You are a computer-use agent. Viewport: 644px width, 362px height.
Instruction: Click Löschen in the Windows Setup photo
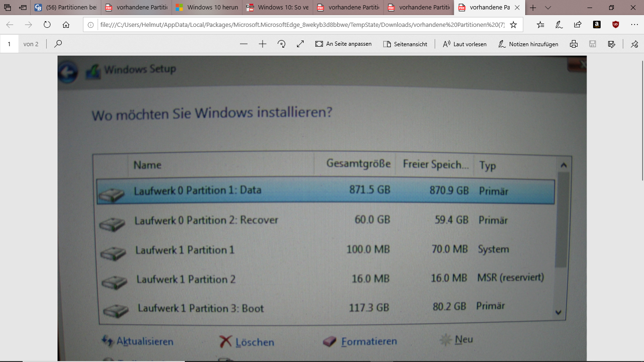tap(247, 342)
